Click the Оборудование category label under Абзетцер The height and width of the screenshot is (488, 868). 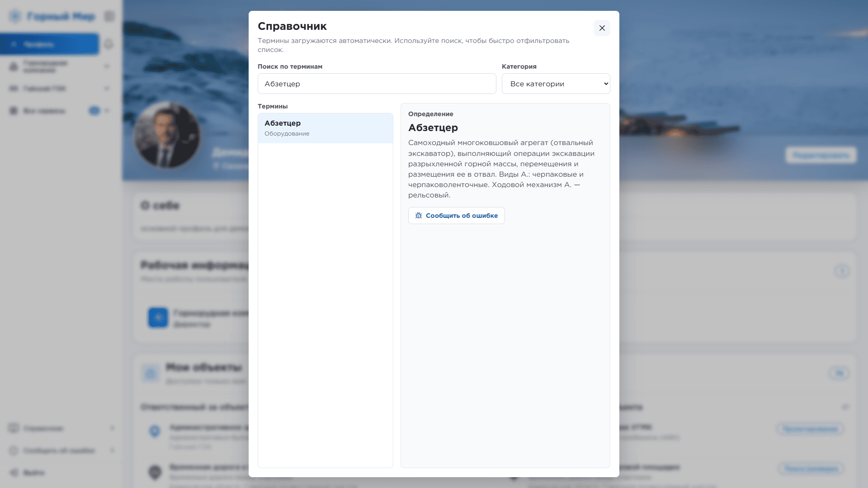pyautogui.click(x=287, y=134)
